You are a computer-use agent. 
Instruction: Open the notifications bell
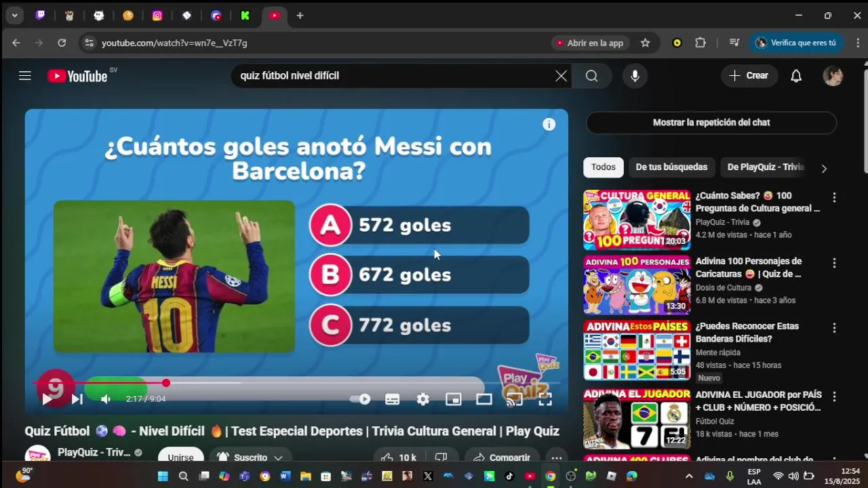[x=796, y=76]
